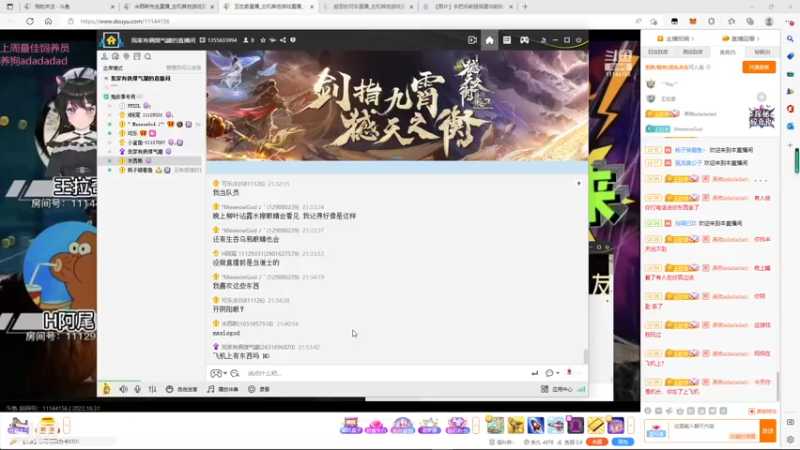Click the chat input field in voice app
The height and width of the screenshot is (450, 800).
click(385, 373)
